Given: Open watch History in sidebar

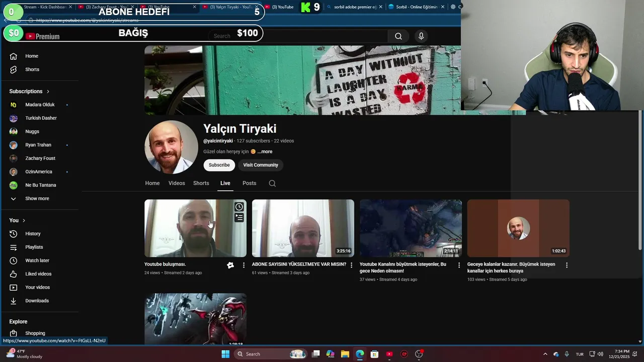Looking at the screenshot, I should [33, 234].
